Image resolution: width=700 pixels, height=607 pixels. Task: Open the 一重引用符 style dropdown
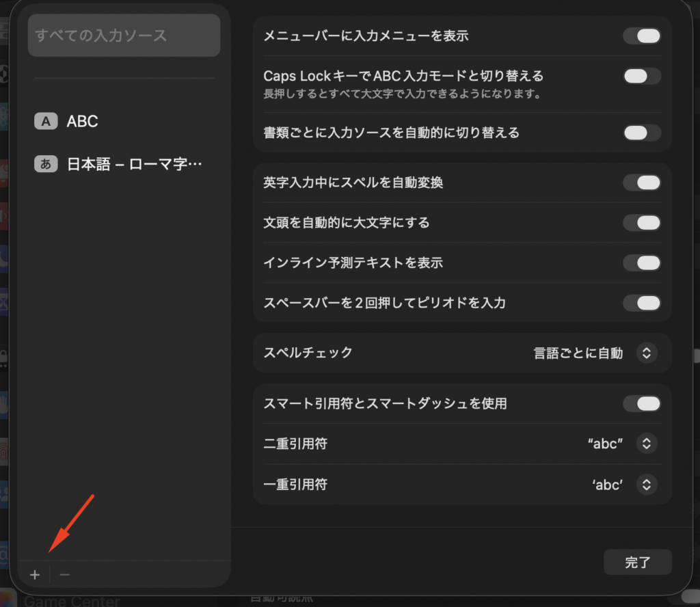point(646,485)
